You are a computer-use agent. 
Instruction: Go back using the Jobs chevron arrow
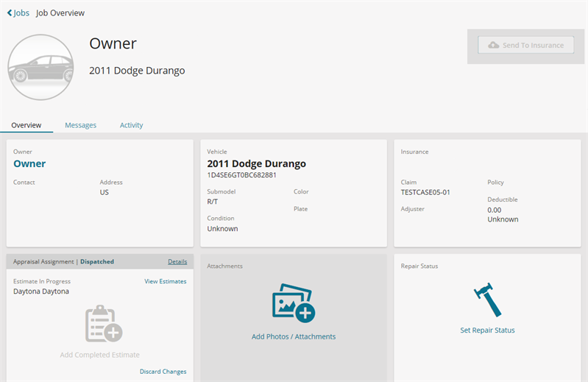click(10, 13)
